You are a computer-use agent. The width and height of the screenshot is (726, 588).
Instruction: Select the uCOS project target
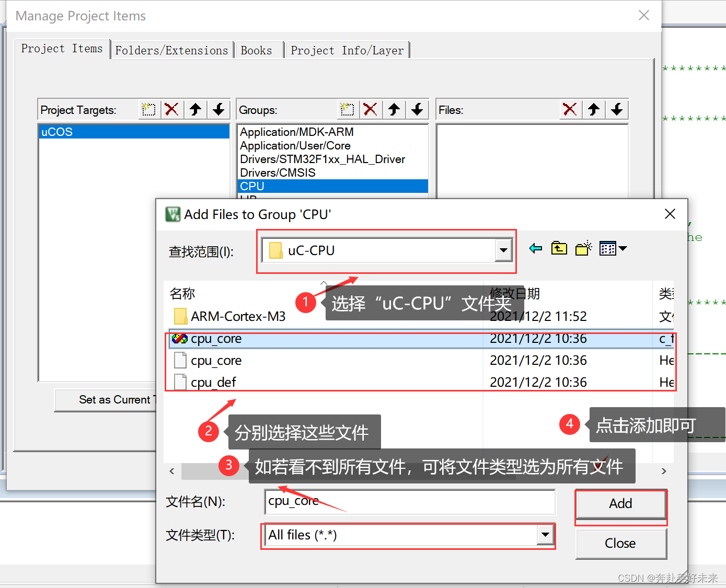[134, 132]
